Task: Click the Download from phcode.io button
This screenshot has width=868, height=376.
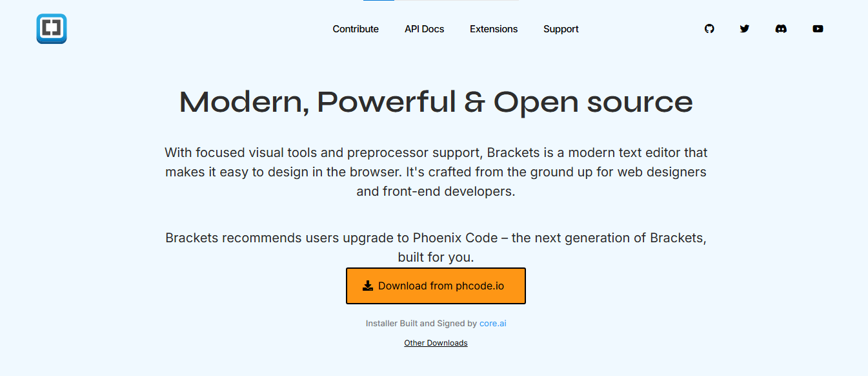Action: (436, 286)
